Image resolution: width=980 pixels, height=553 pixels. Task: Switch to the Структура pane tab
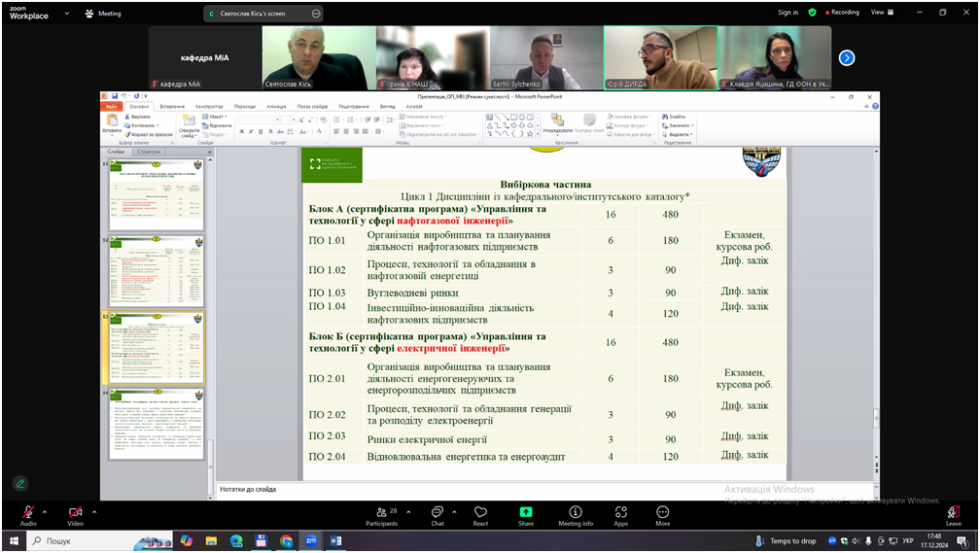pos(149,152)
